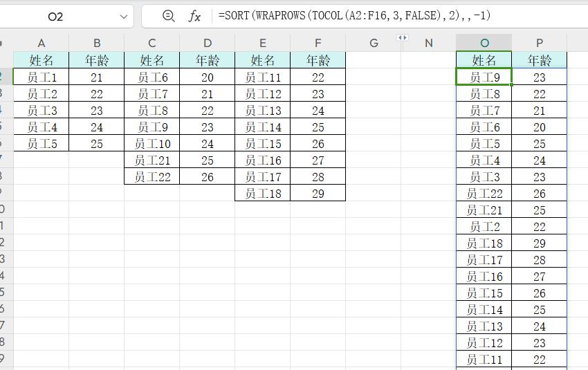Select result cell O3 员工8
The width and height of the screenshot is (588, 370).
(484, 94)
